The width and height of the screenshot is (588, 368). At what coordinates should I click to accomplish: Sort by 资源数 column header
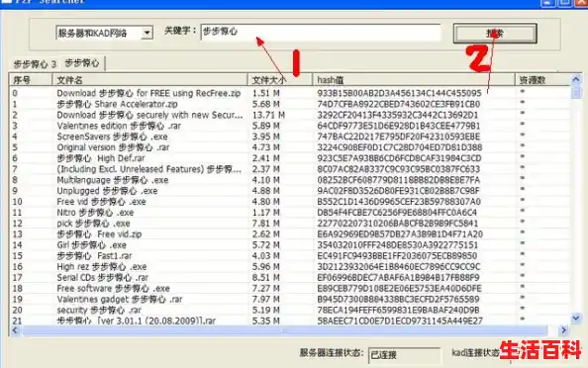click(542, 80)
